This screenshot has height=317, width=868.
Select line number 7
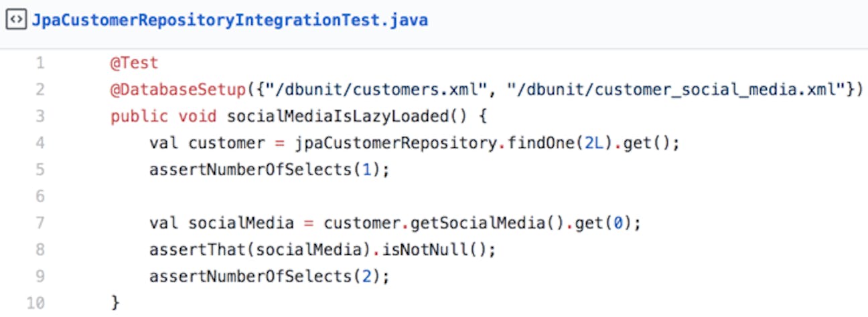click(40, 223)
